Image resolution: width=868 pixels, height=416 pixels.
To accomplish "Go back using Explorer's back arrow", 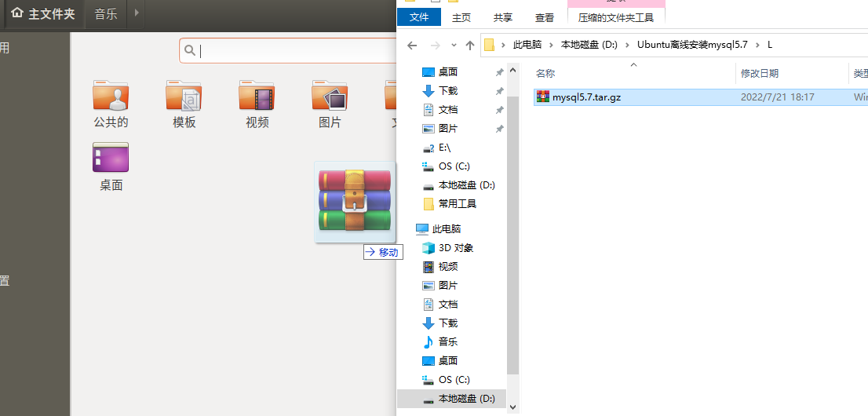I will [412, 46].
